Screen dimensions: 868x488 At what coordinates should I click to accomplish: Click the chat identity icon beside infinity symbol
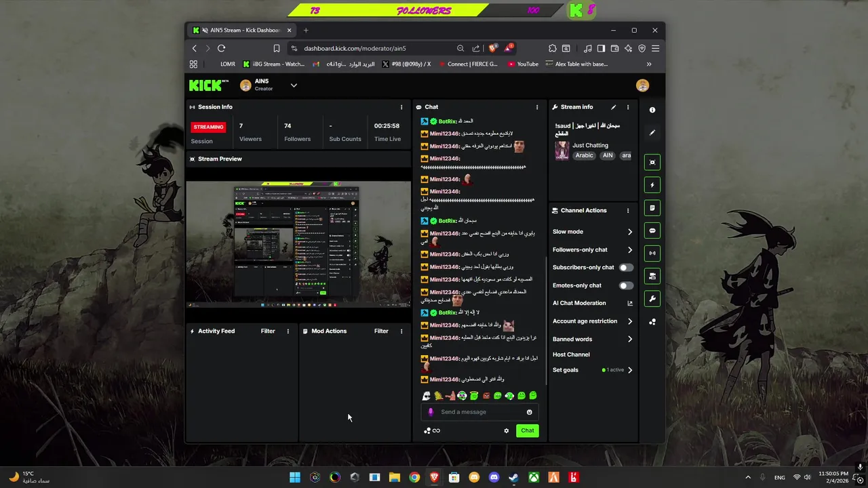click(x=427, y=430)
